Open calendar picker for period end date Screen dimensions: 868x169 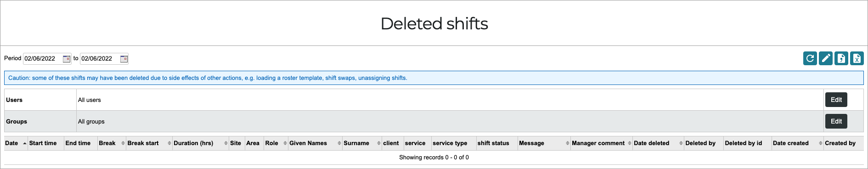tap(124, 59)
